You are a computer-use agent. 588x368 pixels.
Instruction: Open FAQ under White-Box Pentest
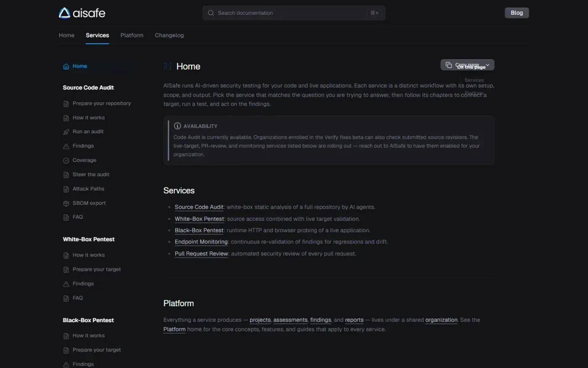click(78, 298)
